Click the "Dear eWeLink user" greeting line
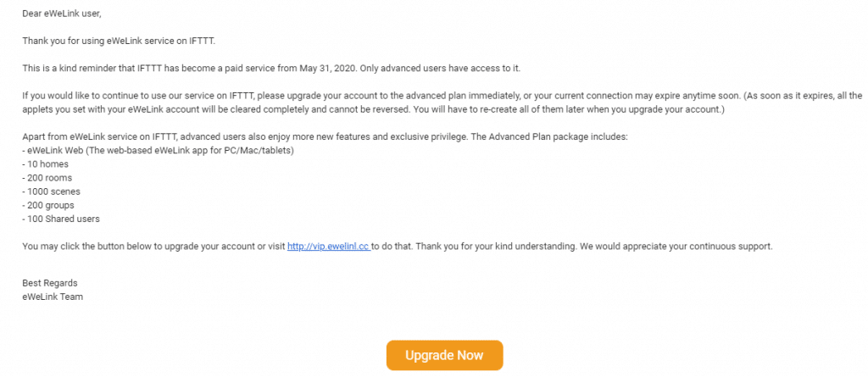Image resolution: width=868 pixels, height=377 pixels. (x=62, y=14)
